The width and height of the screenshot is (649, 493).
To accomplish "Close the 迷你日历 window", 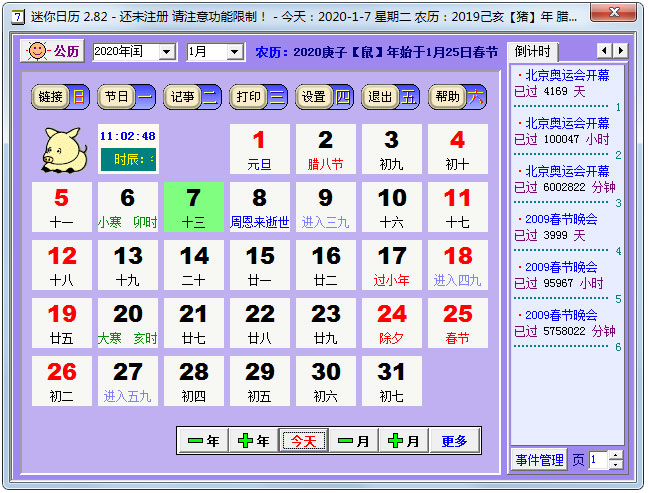I will (614, 12).
